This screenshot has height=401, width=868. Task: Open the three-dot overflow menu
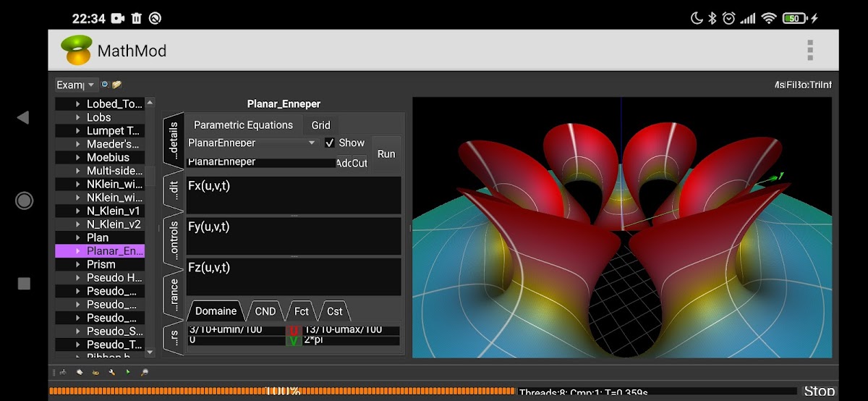point(810,51)
